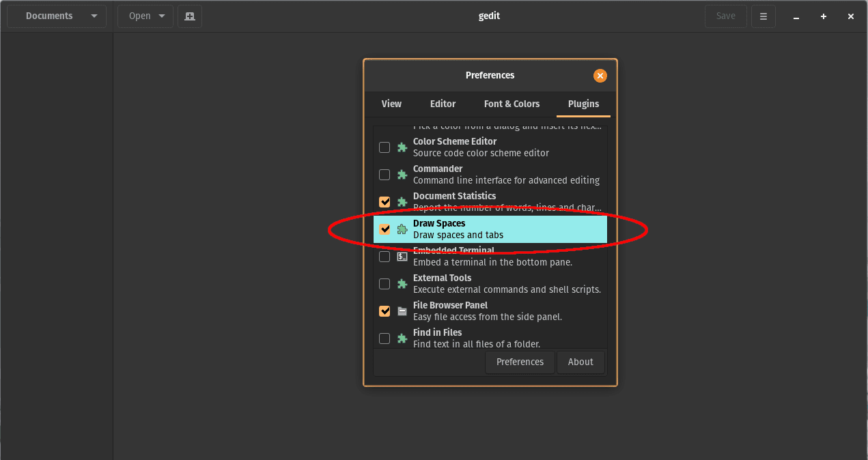The image size is (868, 460).
Task: Click the Document Statistics plugin puzzle icon
Action: (402, 202)
